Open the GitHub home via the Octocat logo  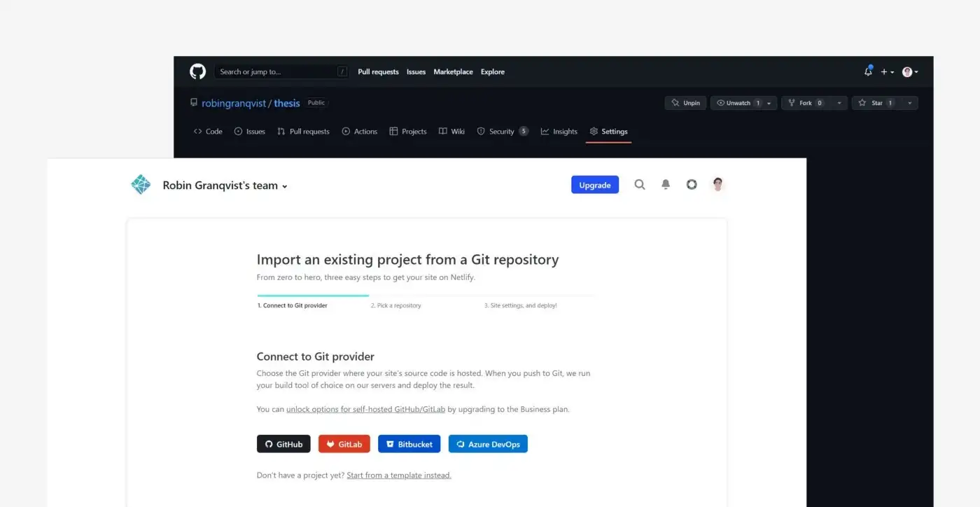(197, 71)
